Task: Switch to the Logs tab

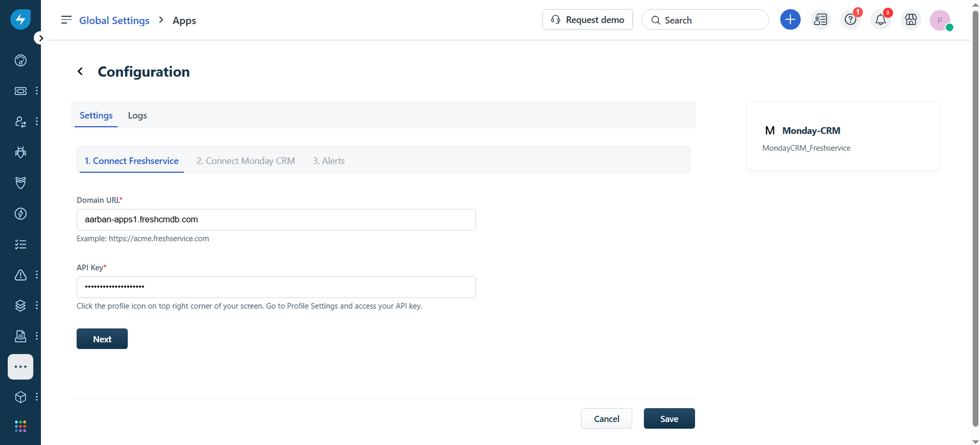Action: pos(137,116)
